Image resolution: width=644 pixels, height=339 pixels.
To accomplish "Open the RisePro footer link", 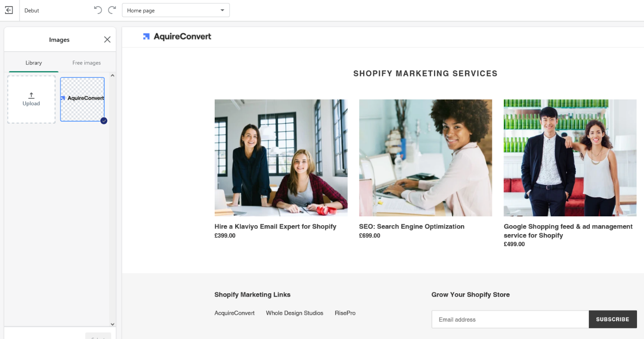I will point(345,313).
